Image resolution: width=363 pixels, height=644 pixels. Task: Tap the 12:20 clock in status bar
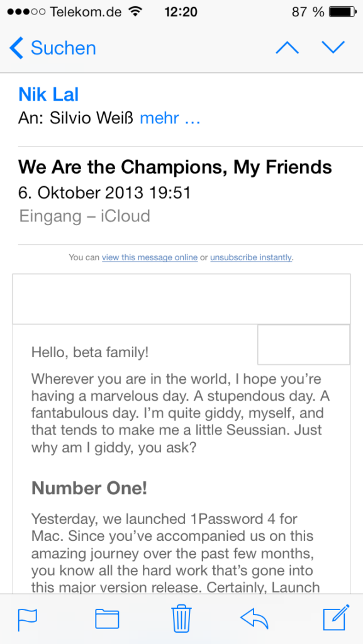pyautogui.click(x=181, y=12)
